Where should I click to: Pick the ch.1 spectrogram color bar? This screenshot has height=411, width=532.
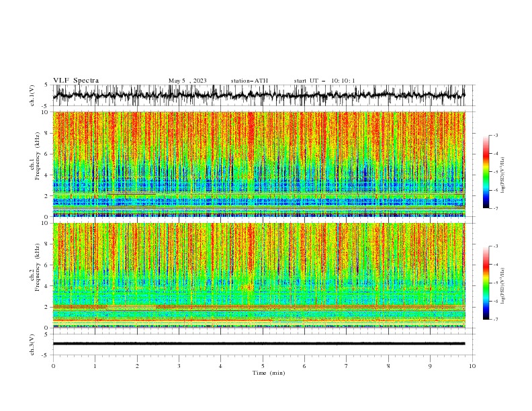point(486,172)
